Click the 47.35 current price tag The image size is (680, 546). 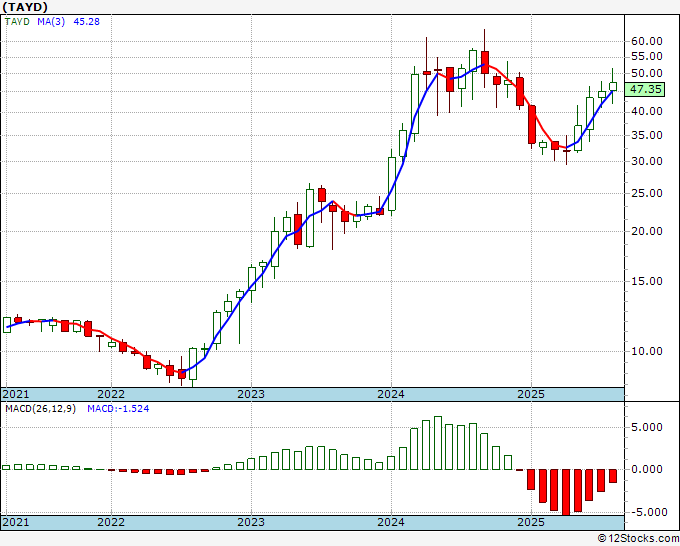tap(646, 89)
